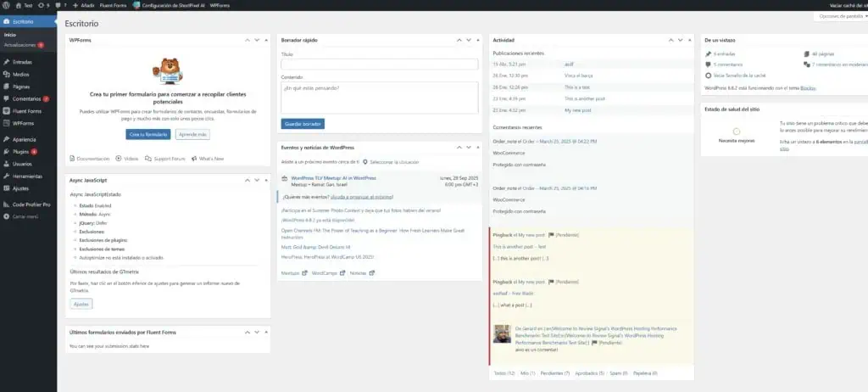Visit the Test site via home icon
868x392 pixels.
click(x=24, y=5)
